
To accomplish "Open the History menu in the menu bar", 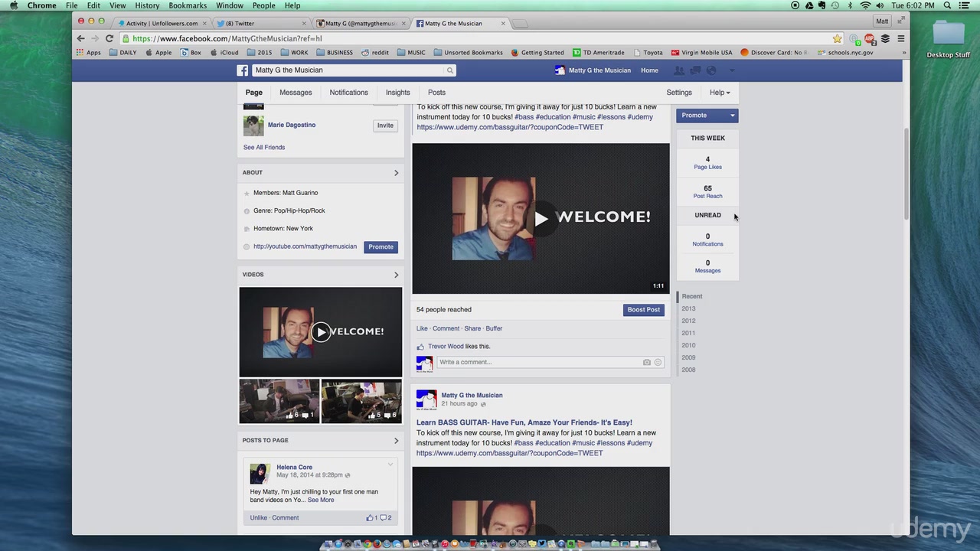I will point(147,5).
